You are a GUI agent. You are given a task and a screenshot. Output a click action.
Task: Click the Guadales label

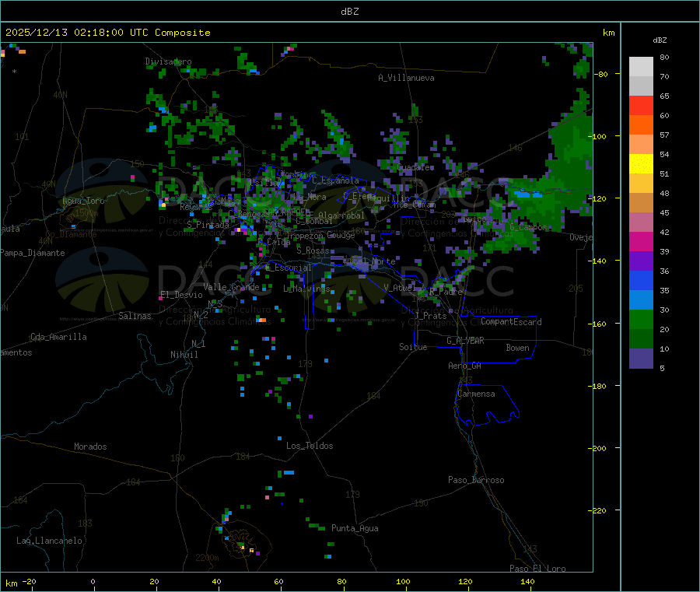tap(415, 167)
